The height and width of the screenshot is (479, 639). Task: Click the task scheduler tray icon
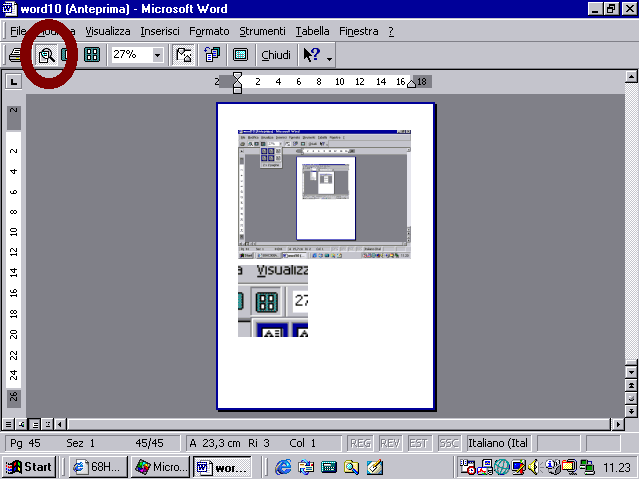467,467
